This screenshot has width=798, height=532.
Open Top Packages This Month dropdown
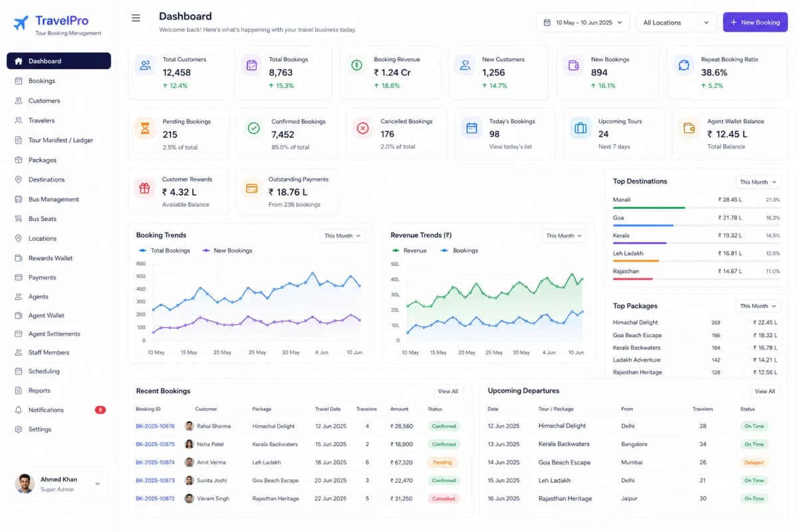[x=758, y=306]
